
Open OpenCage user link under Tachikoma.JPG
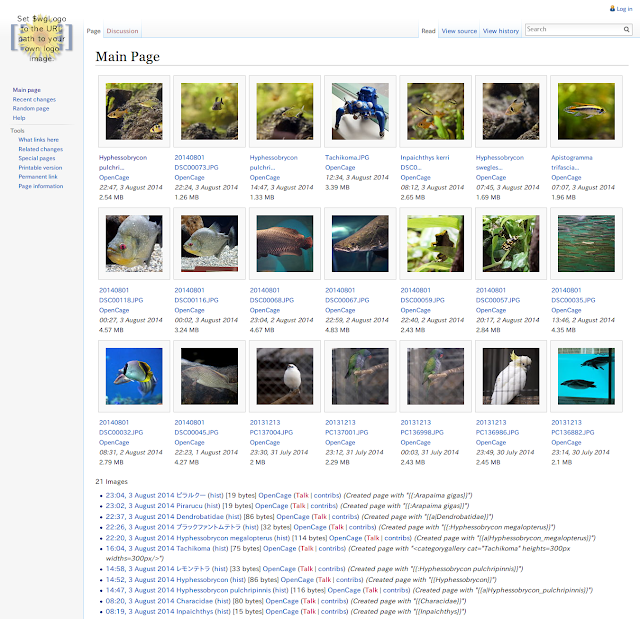pyautogui.click(x=340, y=167)
